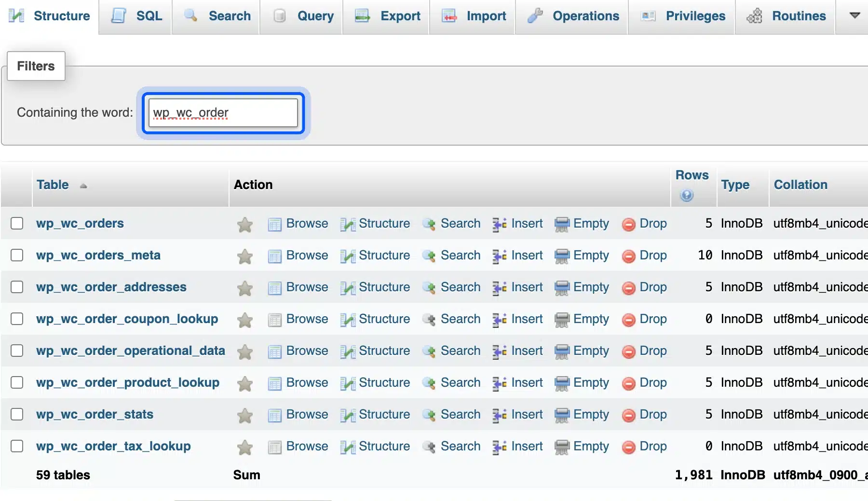Browse the wp_wc_order_tax_lookup table
Screen dimensions: 868x501
click(307, 446)
